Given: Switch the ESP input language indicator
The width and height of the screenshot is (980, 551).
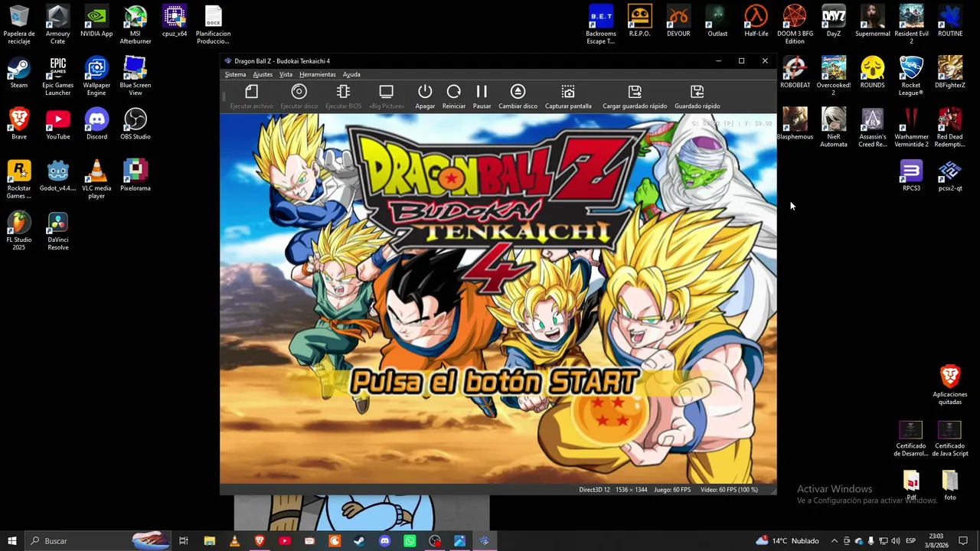Looking at the screenshot, I should point(910,541).
